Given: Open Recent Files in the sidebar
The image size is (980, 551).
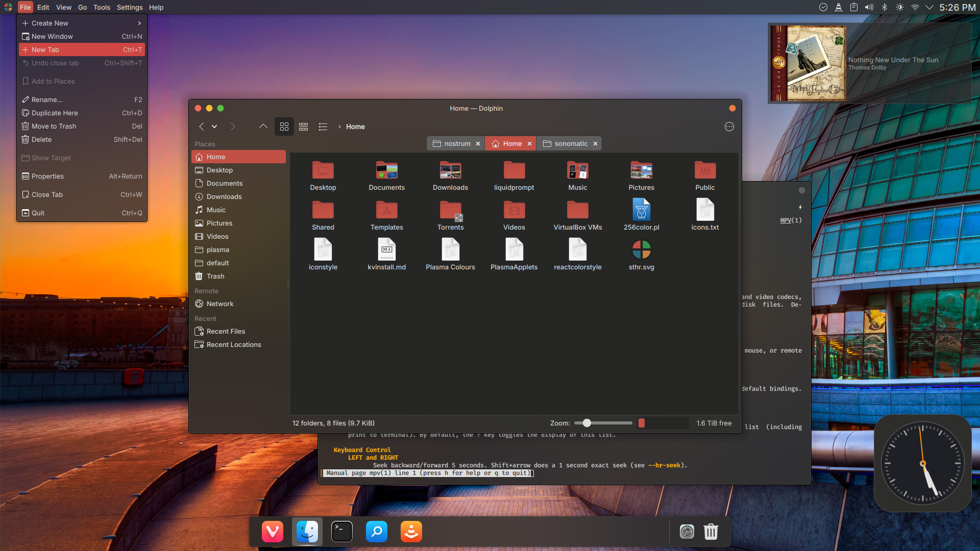Looking at the screenshot, I should point(225,331).
